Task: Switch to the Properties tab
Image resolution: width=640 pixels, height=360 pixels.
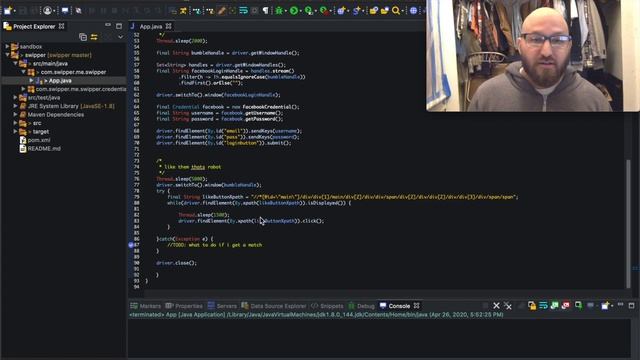Action: [184, 306]
